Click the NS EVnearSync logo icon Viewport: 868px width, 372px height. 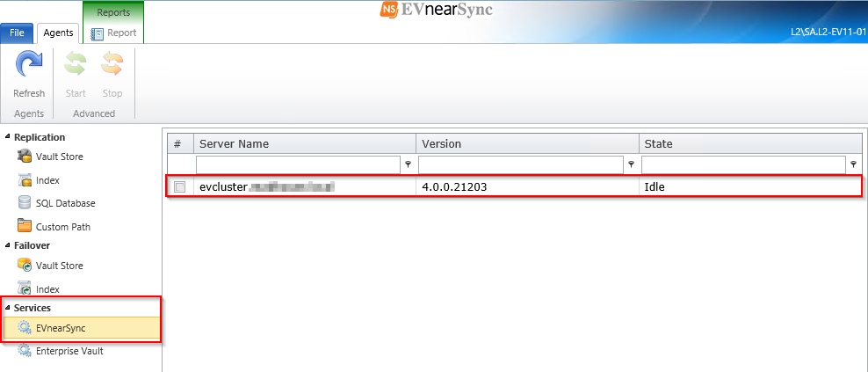pyautogui.click(x=390, y=10)
